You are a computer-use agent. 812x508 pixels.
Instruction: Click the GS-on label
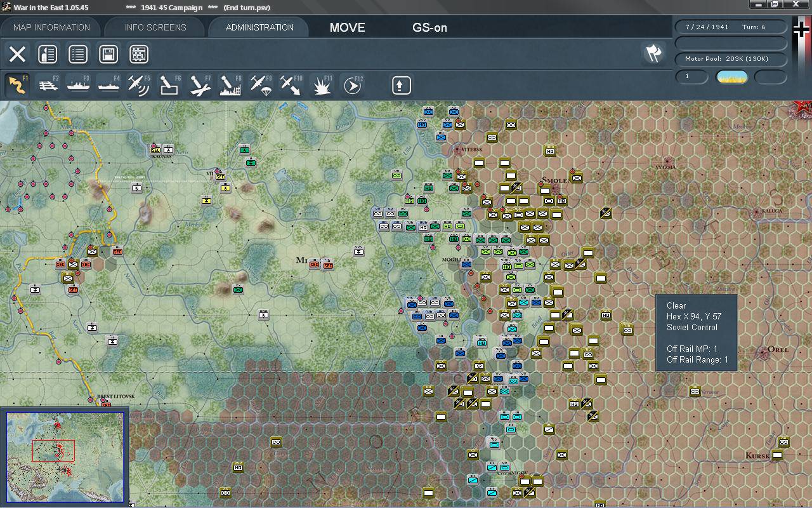(430, 27)
